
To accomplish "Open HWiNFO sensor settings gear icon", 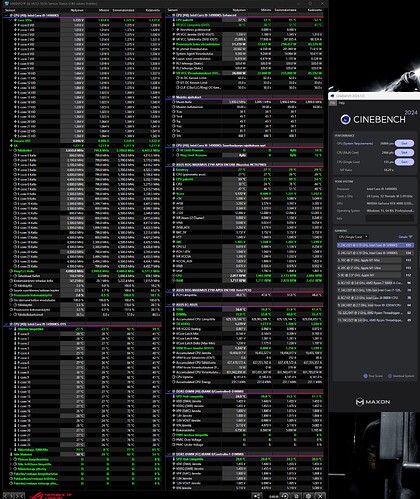I will coord(308,496).
